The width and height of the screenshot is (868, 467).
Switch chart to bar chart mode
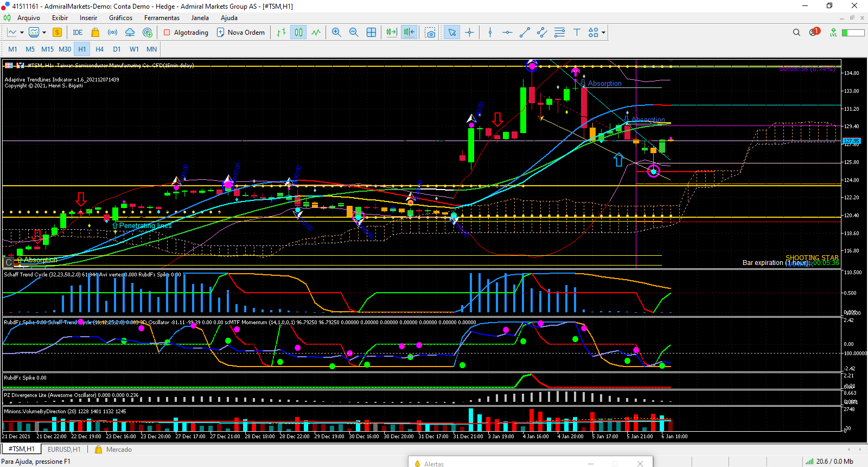point(281,33)
